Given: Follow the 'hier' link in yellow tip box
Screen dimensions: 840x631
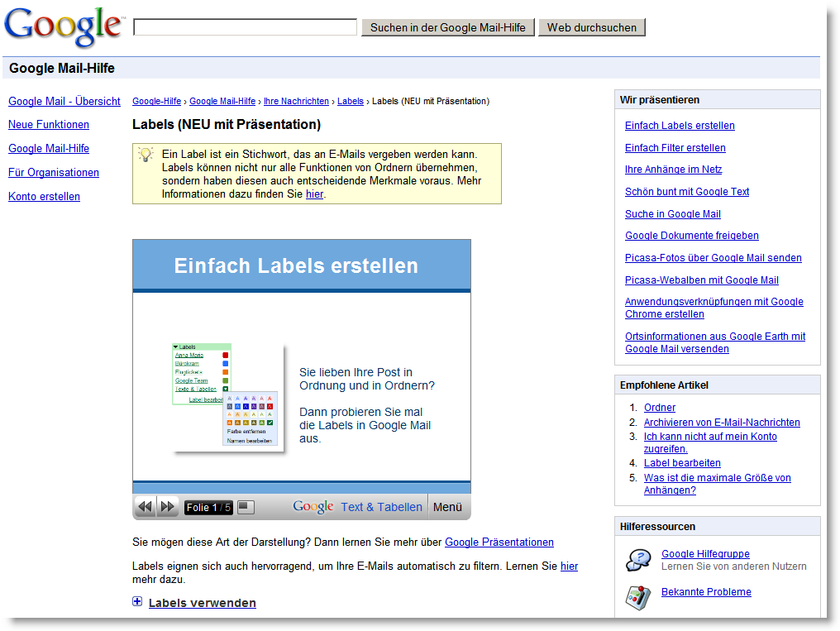Looking at the screenshot, I should tap(314, 194).
